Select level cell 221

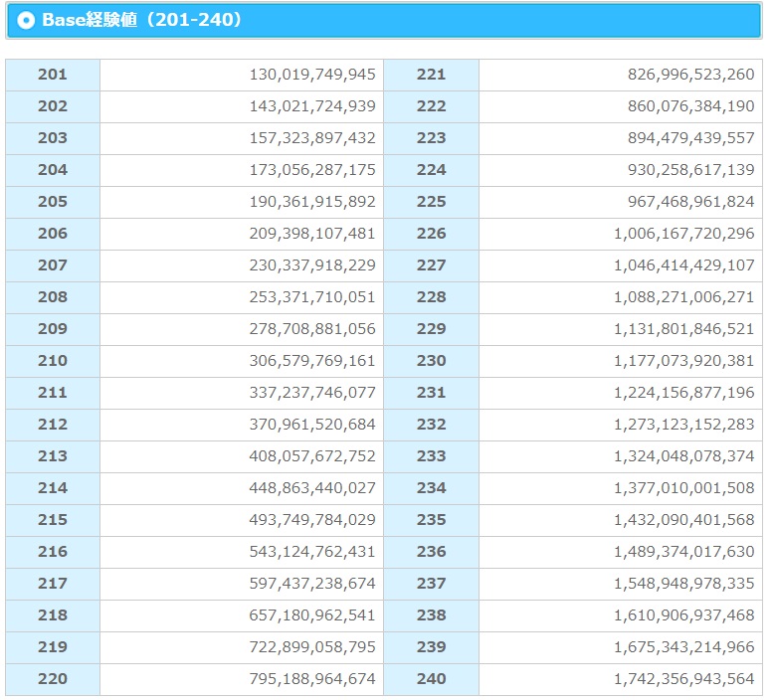[432, 75]
